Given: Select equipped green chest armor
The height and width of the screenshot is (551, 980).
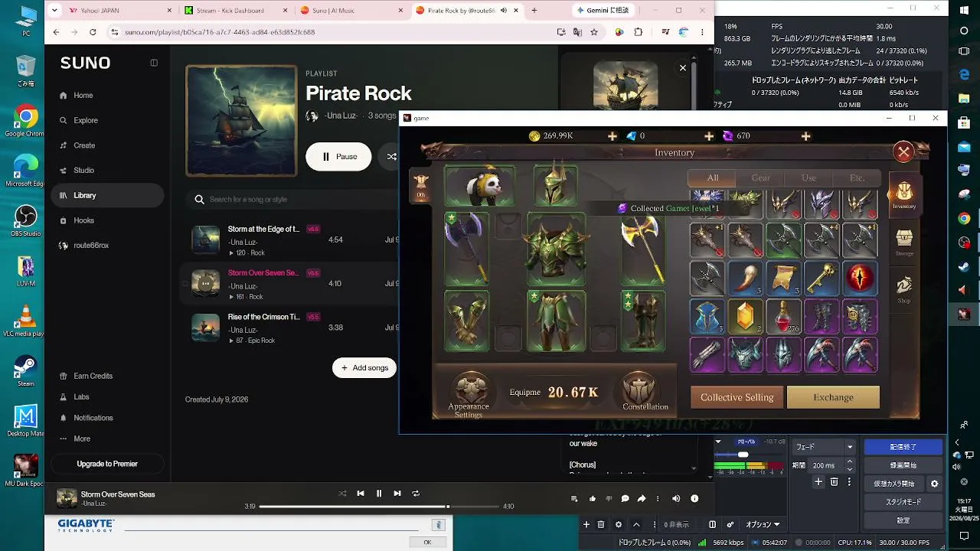Looking at the screenshot, I should click(x=556, y=249).
